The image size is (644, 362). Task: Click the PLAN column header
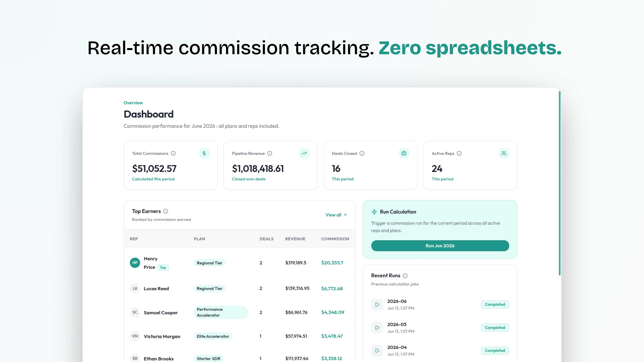coord(199,239)
